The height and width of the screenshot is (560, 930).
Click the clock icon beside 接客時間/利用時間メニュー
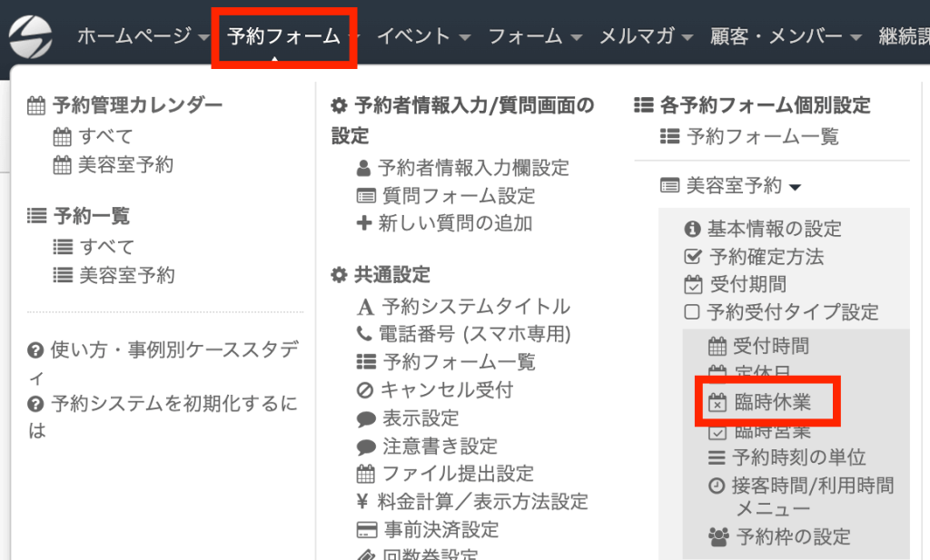pyautogui.click(x=717, y=486)
